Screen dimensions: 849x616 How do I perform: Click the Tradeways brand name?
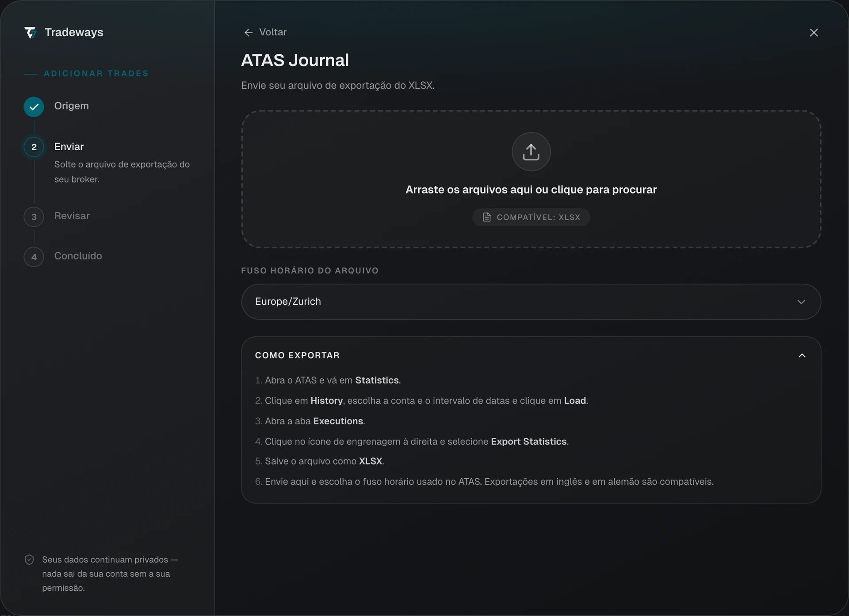[x=74, y=32]
